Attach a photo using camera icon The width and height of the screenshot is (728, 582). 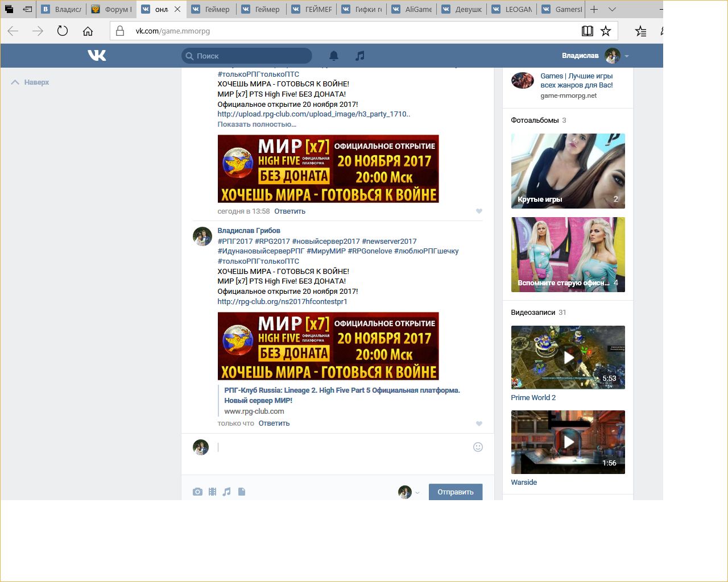(x=197, y=492)
